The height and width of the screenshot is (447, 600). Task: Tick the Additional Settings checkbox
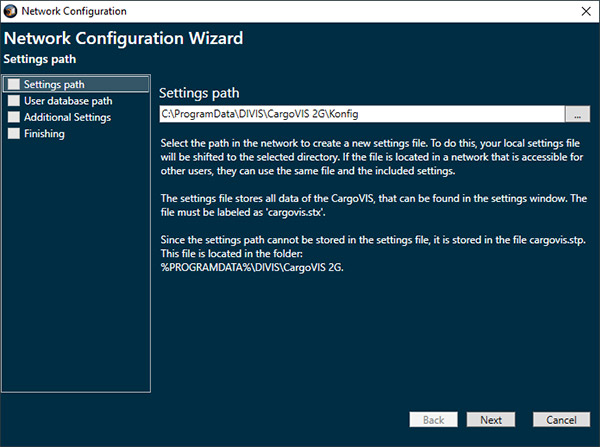pos(14,117)
